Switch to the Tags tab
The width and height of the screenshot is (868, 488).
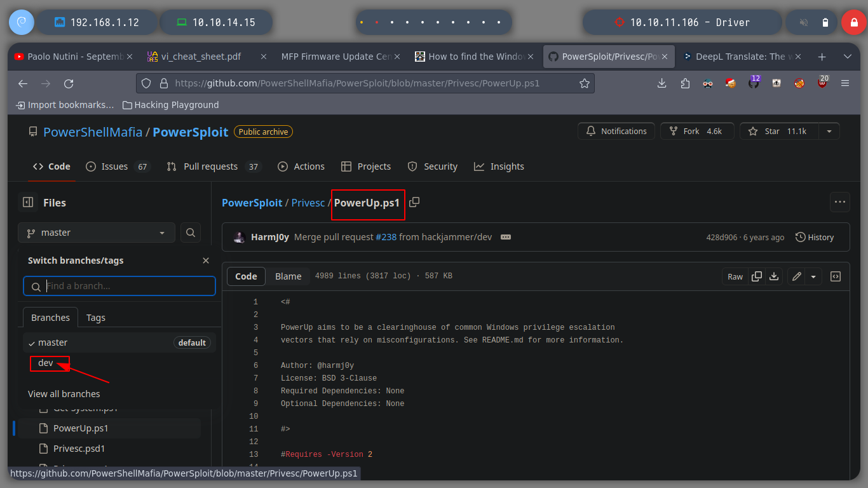tap(96, 318)
